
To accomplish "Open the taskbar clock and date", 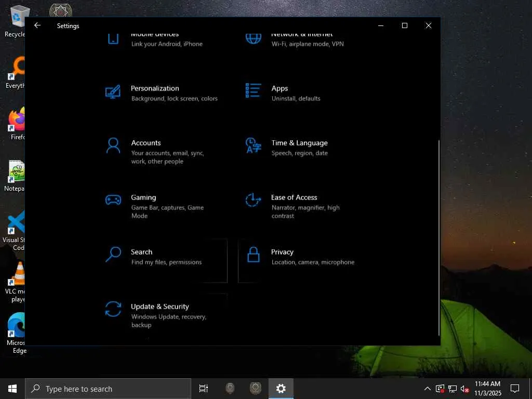I will coord(487,389).
